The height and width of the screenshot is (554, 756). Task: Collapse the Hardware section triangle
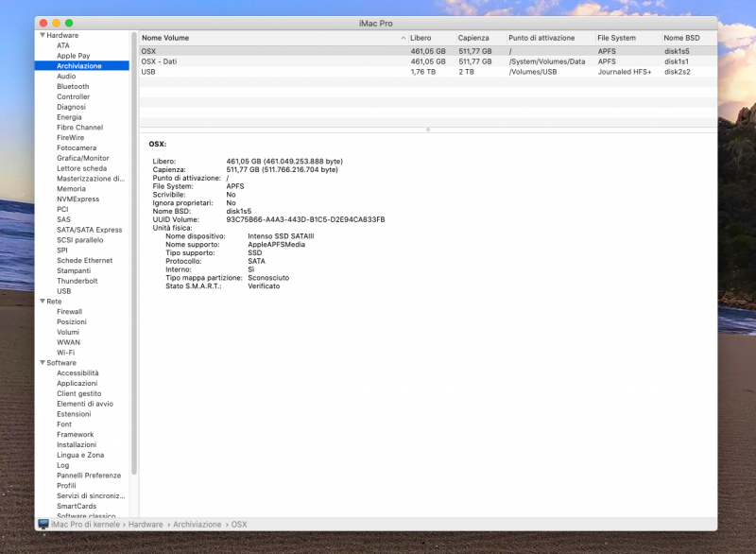(42, 35)
